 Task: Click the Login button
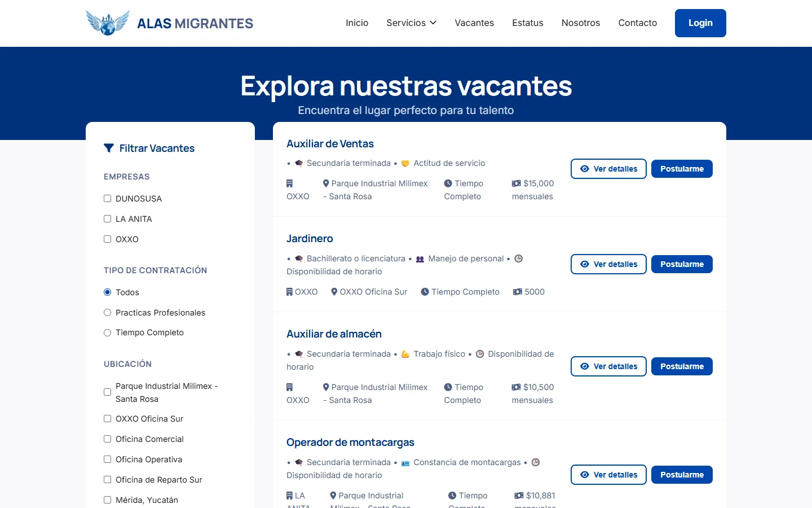click(x=700, y=23)
